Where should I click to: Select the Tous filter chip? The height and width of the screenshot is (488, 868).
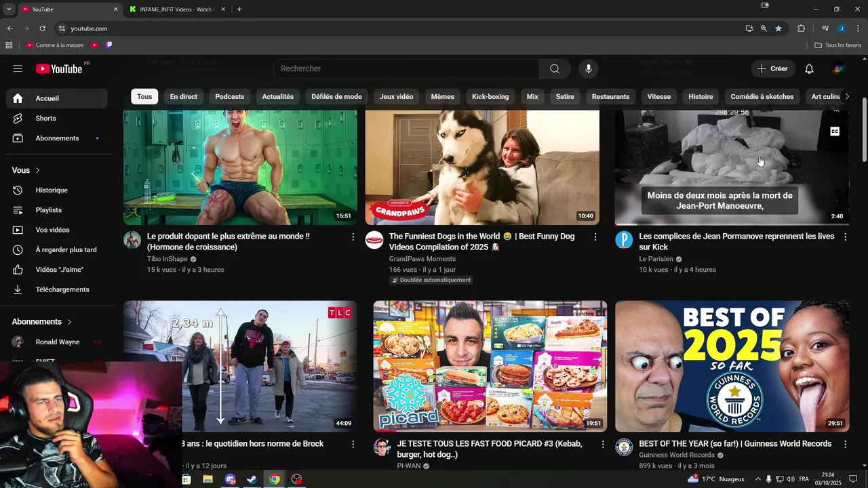[144, 96]
